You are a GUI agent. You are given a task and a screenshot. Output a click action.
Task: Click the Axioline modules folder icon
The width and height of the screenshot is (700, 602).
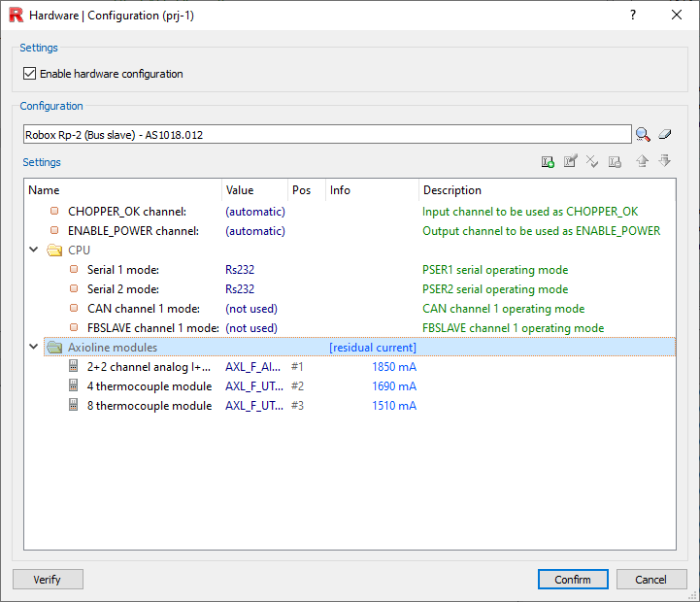pyautogui.click(x=54, y=347)
